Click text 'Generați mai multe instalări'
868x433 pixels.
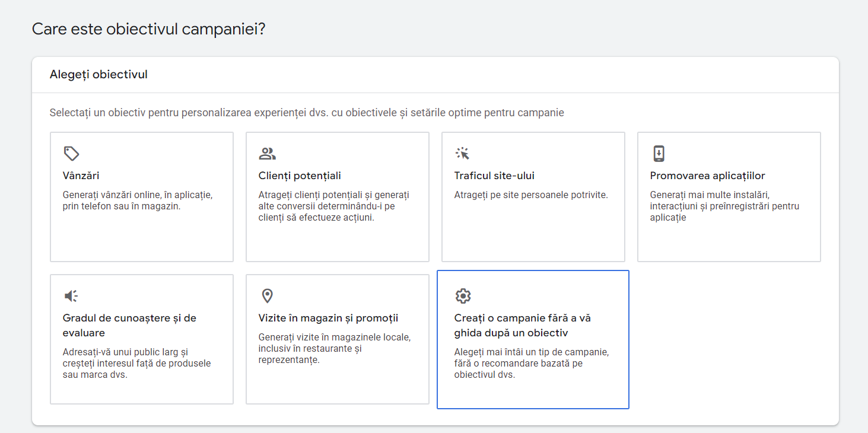pos(710,195)
